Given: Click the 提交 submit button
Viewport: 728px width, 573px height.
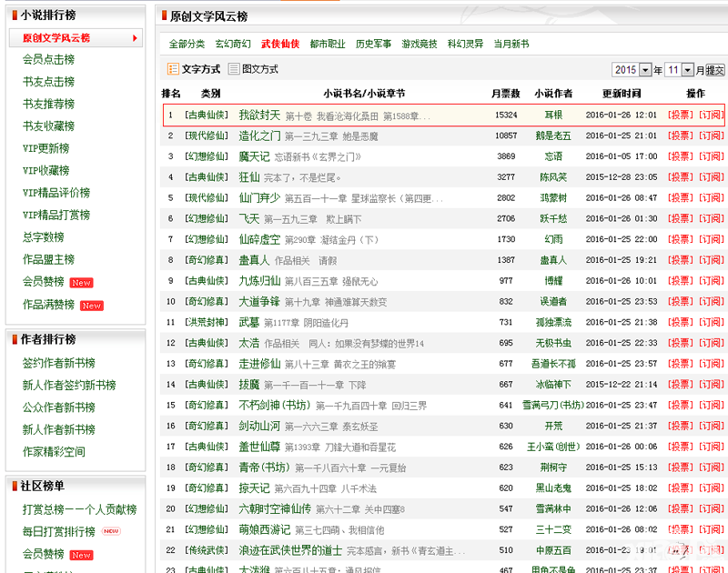Looking at the screenshot, I should [x=715, y=70].
